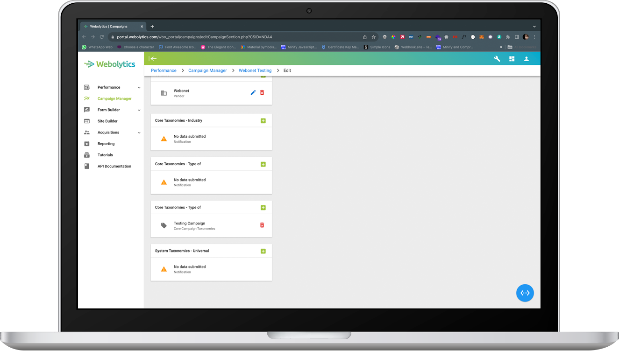619x364 pixels.
Task: Open the wrench tools icon in the header
Action: click(x=497, y=59)
